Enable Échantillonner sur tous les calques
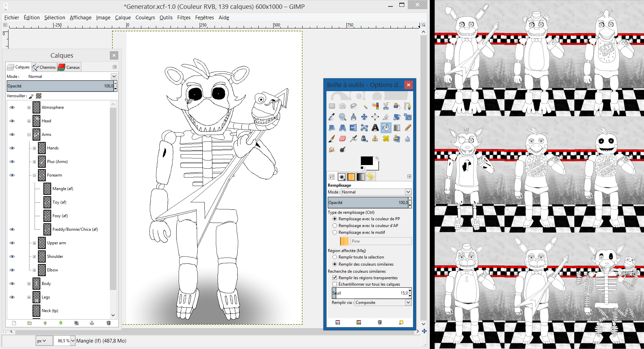644x349 pixels. pyautogui.click(x=366, y=284)
